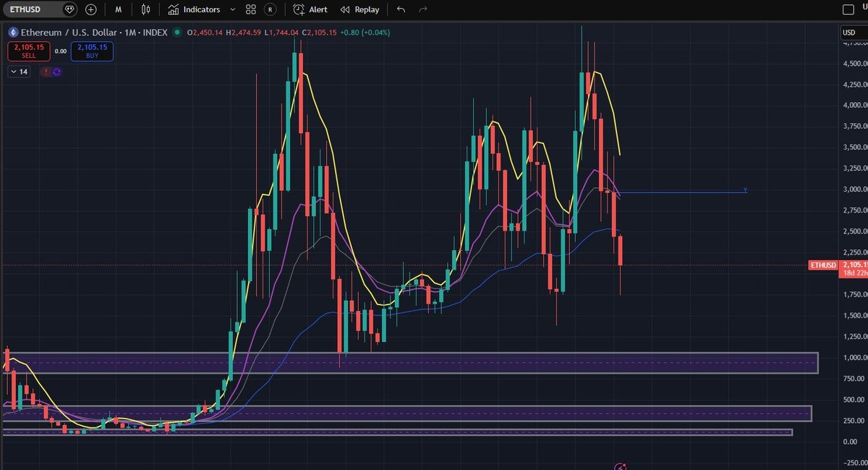The width and height of the screenshot is (868, 470).
Task: Click the diamond icon beside ETHUSD field
Action: (x=69, y=9)
